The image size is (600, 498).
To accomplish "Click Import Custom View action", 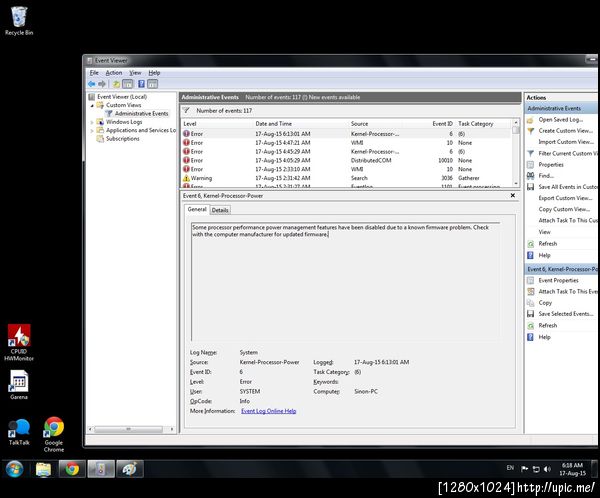I will pyautogui.click(x=566, y=142).
